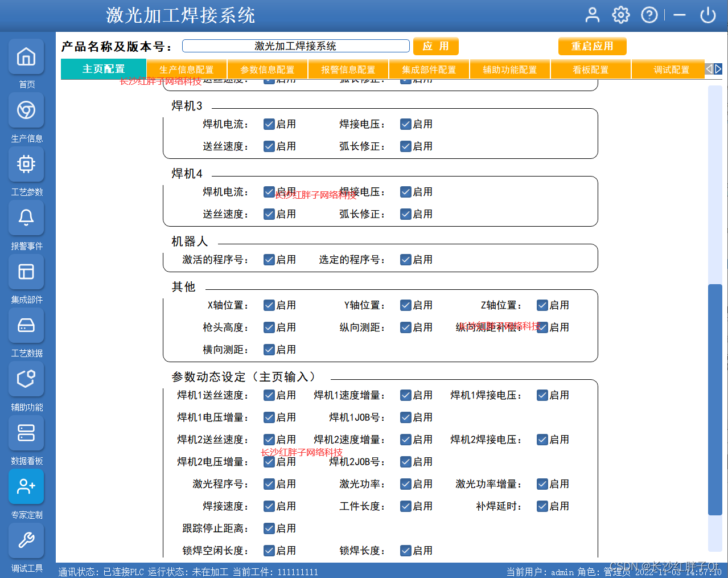Switch to the 集成部件配置 tab
The height and width of the screenshot is (578, 728).
pos(429,69)
